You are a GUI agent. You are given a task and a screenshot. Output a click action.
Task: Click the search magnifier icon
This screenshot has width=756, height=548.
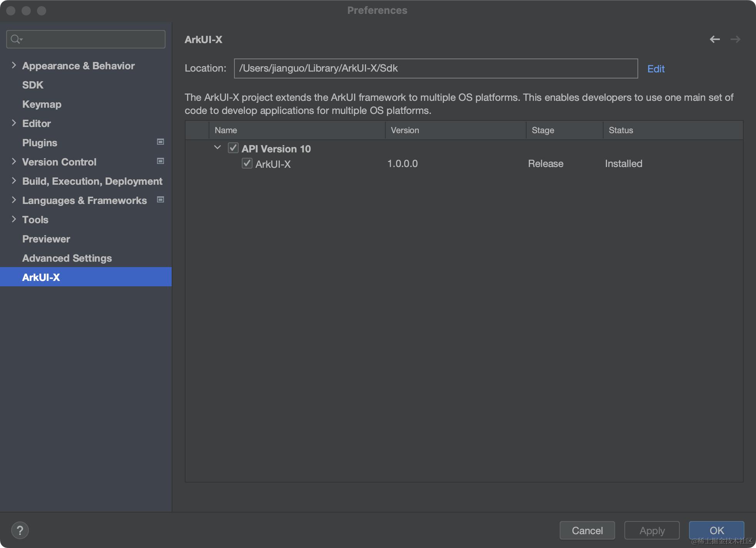(16, 39)
